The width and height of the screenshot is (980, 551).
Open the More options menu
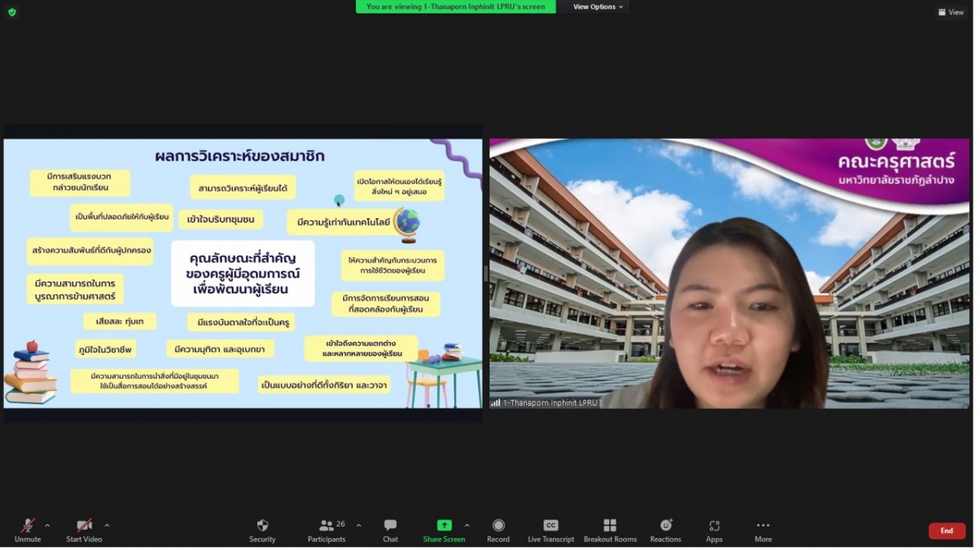click(763, 526)
